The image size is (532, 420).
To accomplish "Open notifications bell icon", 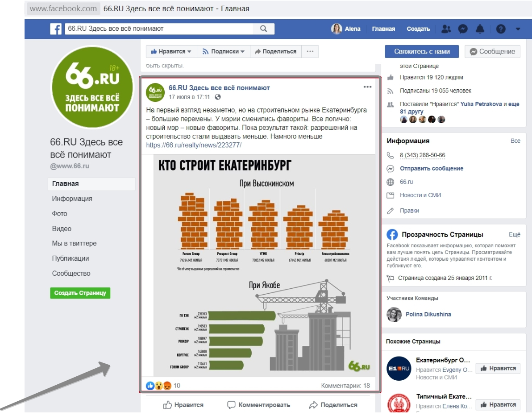I will click(480, 29).
